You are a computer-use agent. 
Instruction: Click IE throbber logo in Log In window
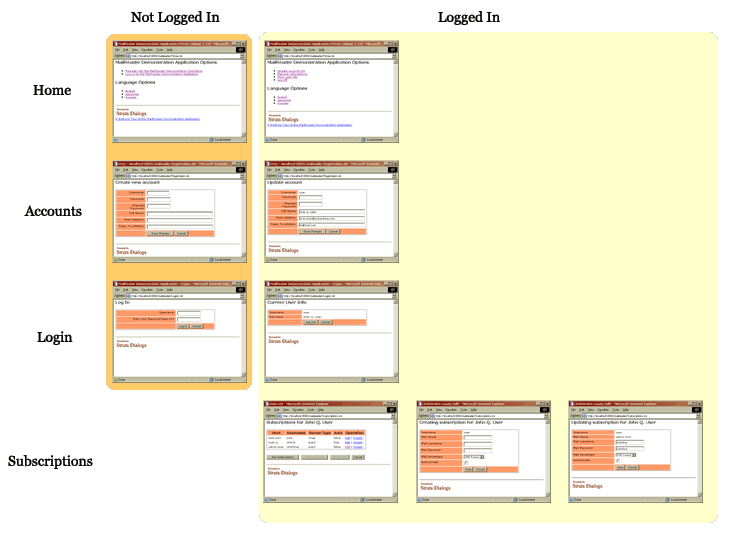point(241,290)
